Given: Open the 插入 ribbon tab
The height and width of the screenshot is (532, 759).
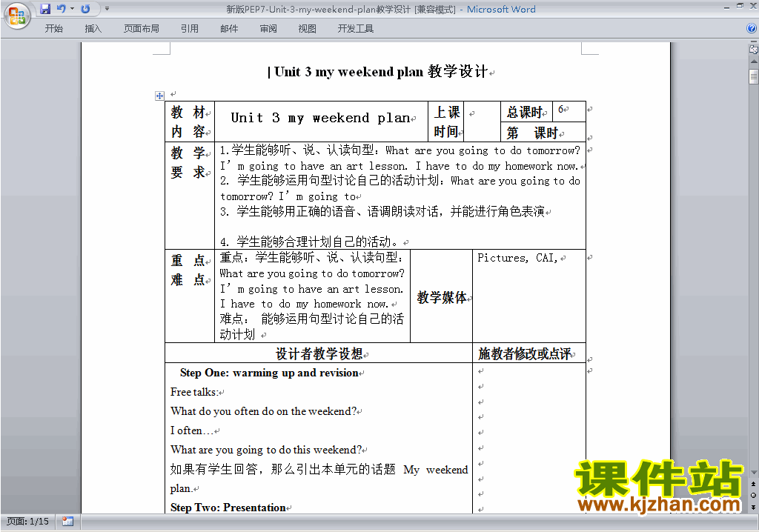Looking at the screenshot, I should click(x=93, y=29).
